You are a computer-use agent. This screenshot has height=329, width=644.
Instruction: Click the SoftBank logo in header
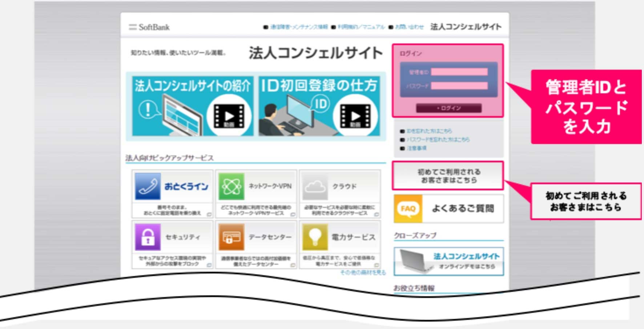tap(149, 27)
